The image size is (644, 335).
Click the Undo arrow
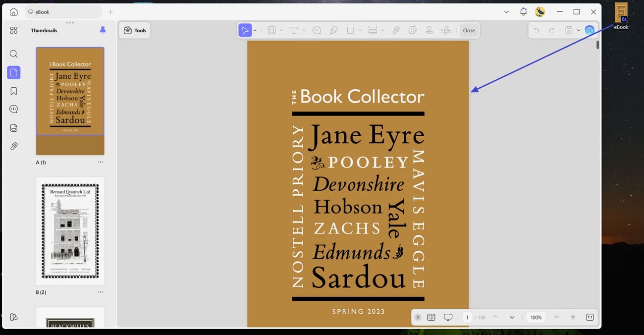537,30
